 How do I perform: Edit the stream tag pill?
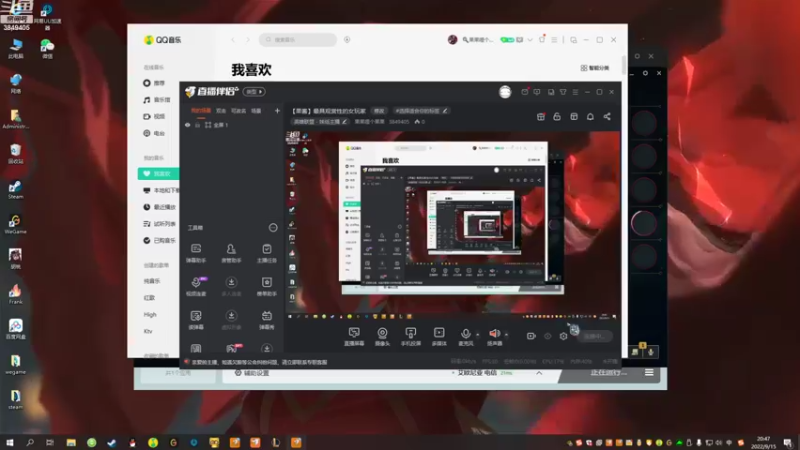coord(421,111)
